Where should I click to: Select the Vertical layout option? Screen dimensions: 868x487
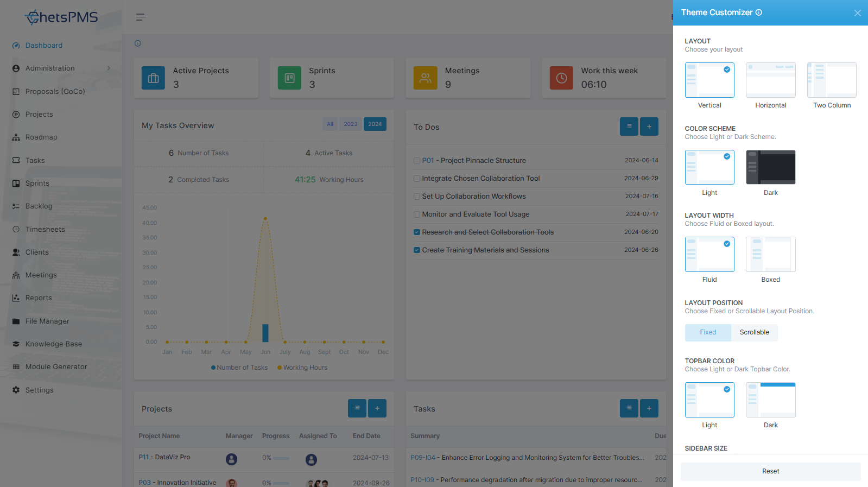click(709, 80)
